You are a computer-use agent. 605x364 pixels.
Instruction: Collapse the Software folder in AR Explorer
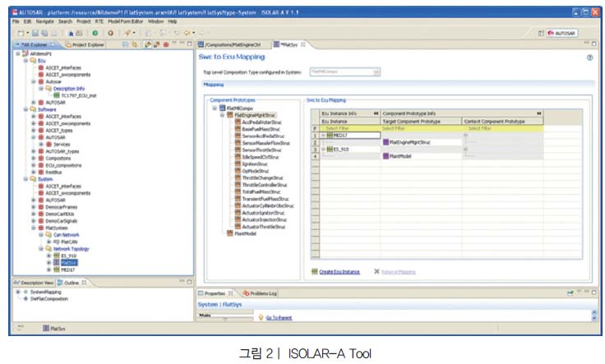tap(25, 109)
